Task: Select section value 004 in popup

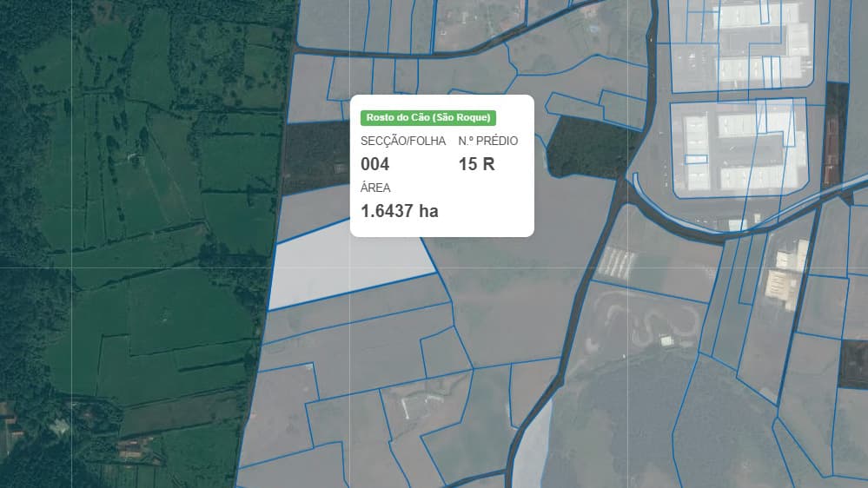Action: (x=374, y=164)
